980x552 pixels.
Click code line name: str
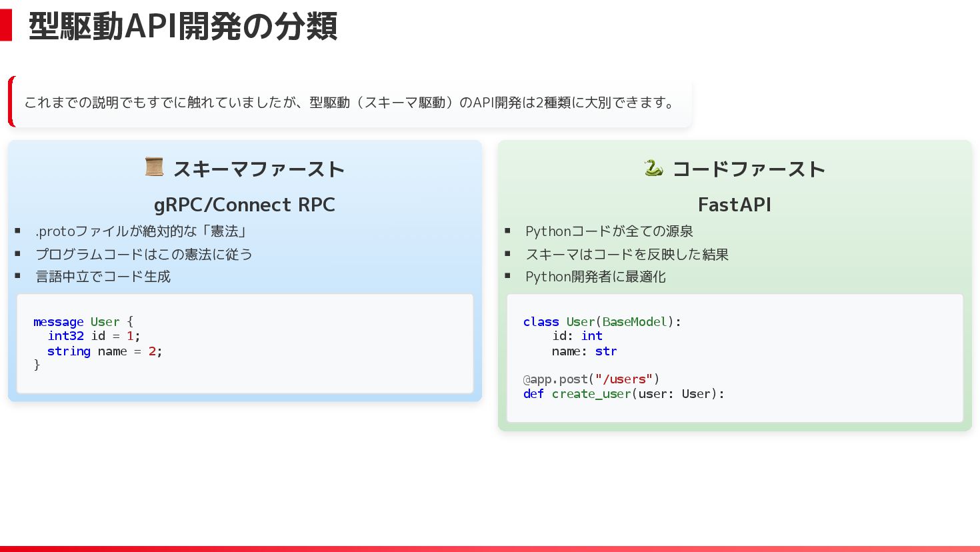tap(585, 351)
